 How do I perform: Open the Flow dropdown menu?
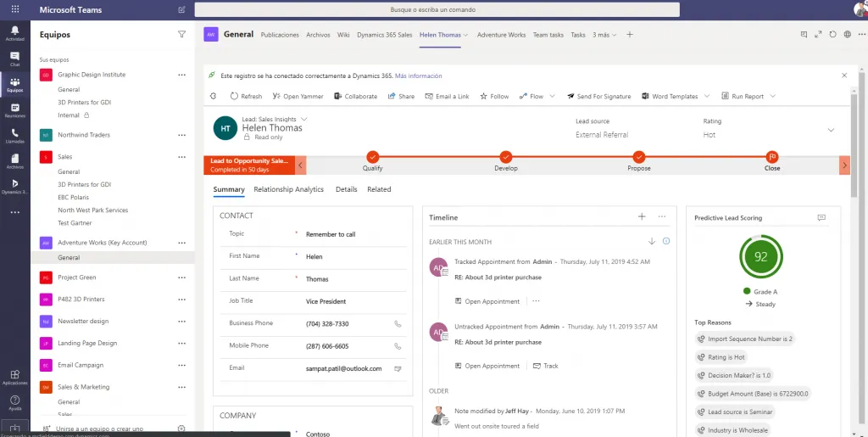pyautogui.click(x=552, y=97)
